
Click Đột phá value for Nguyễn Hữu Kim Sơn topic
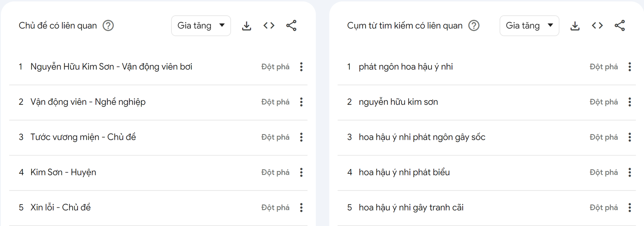275,67
